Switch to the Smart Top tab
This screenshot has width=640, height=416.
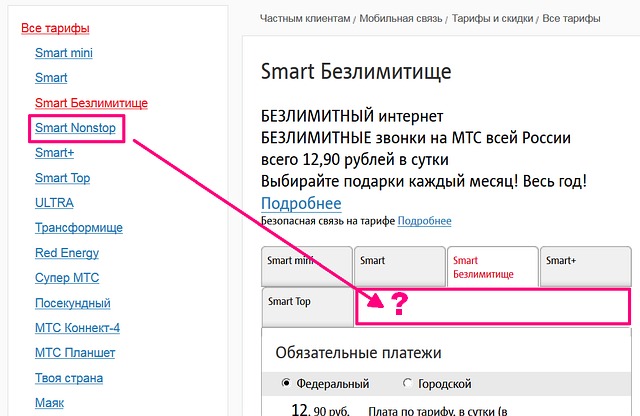307,307
